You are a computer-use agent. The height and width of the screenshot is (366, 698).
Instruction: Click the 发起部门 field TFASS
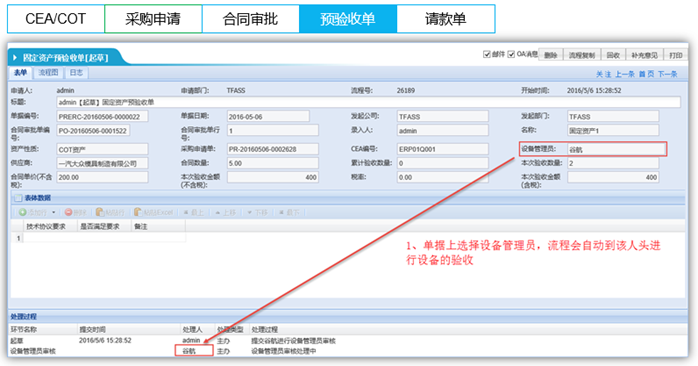click(x=613, y=117)
